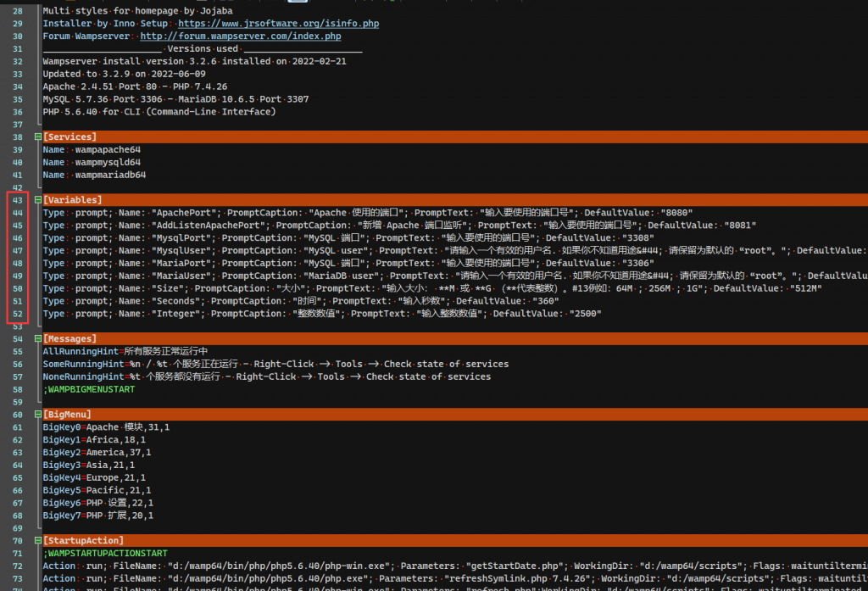The height and width of the screenshot is (591, 868).
Task: Place cursor on the [BigMenu] header text
Action: coord(69,415)
